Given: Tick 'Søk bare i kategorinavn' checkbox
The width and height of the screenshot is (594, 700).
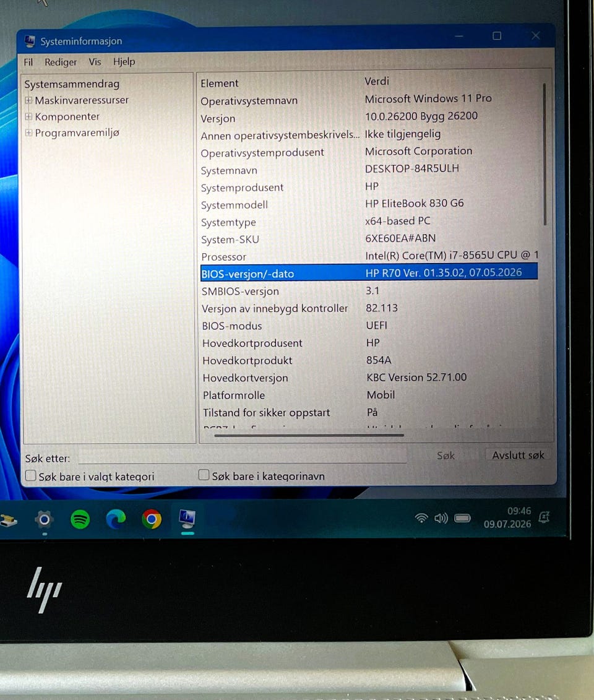Looking at the screenshot, I should (204, 475).
